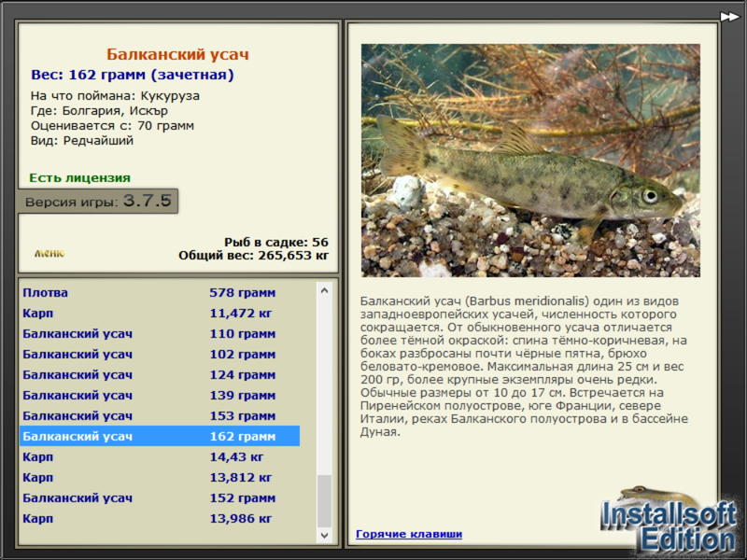Click the Есть лицензия text
The image size is (747, 560).
point(79,177)
